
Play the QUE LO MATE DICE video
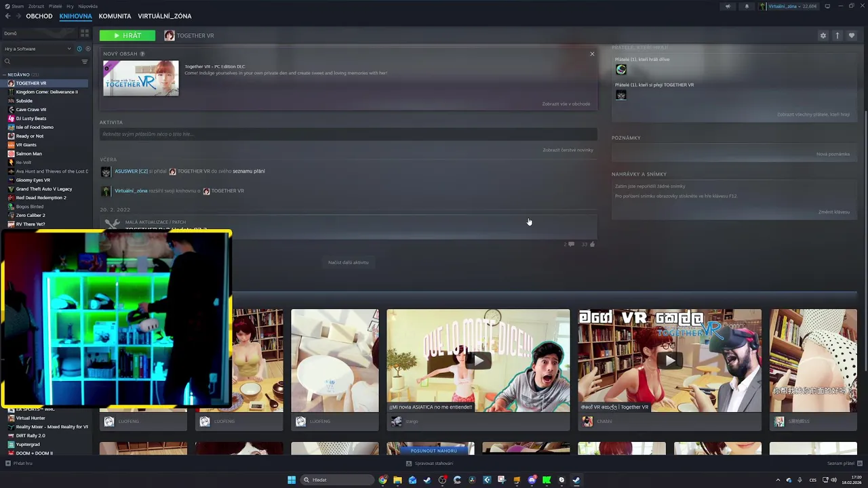[x=478, y=361]
